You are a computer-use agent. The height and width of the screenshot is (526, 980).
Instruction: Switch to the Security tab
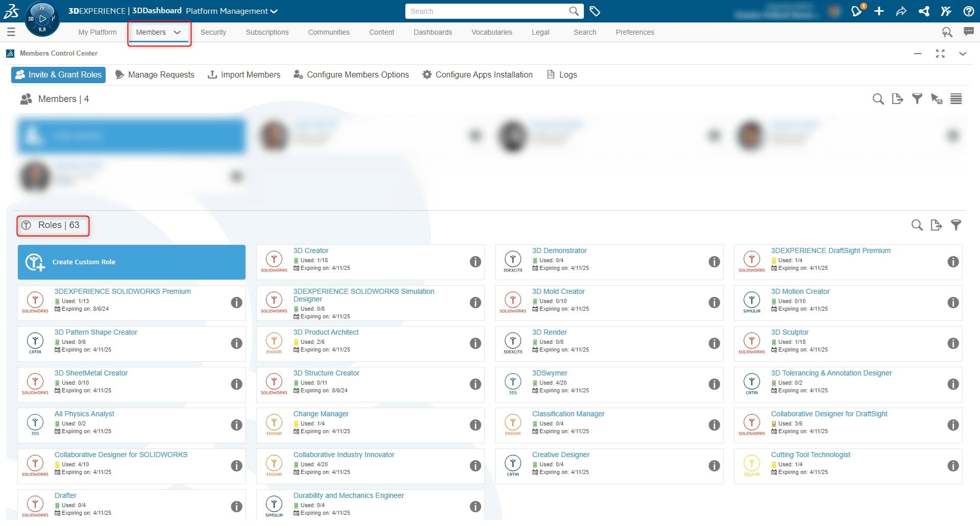tap(213, 32)
